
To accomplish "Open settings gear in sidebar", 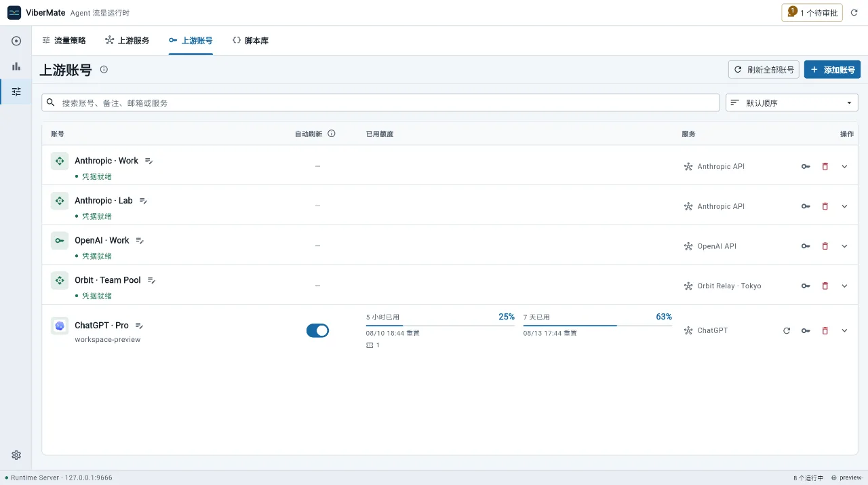I will tap(16, 455).
